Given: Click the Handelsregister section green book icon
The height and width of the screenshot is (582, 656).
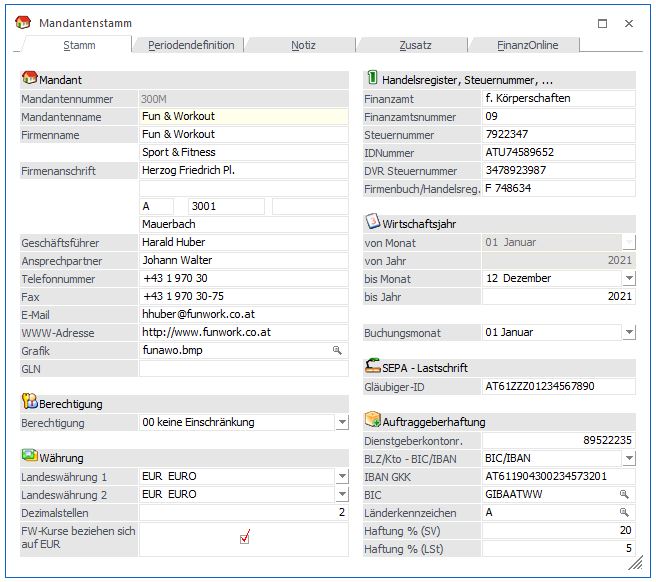Looking at the screenshot, I should (372, 79).
